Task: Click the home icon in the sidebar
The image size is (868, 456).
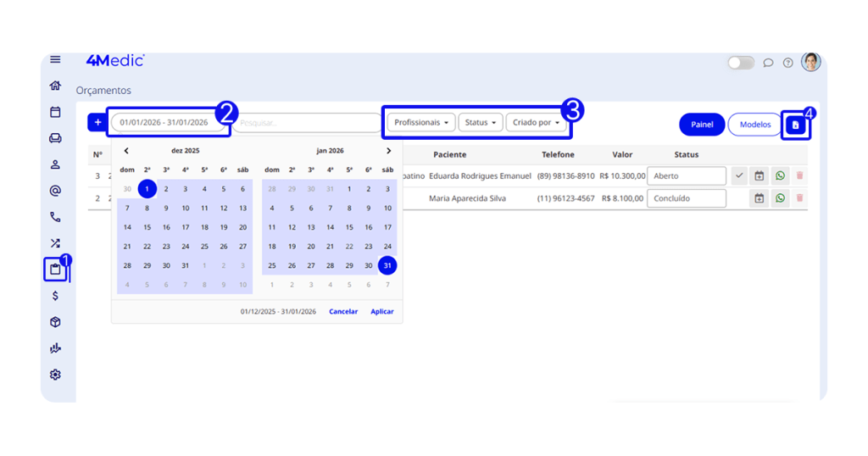Action: pos(55,86)
